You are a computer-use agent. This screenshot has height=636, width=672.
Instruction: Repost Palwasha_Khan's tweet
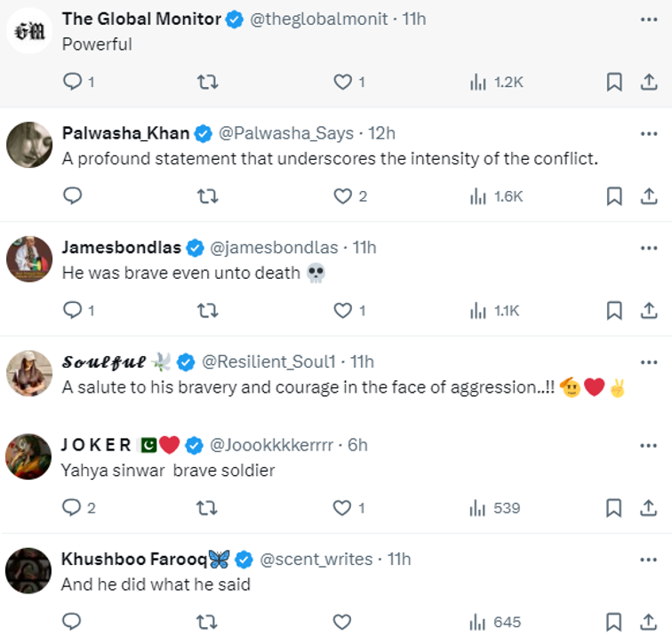click(207, 196)
